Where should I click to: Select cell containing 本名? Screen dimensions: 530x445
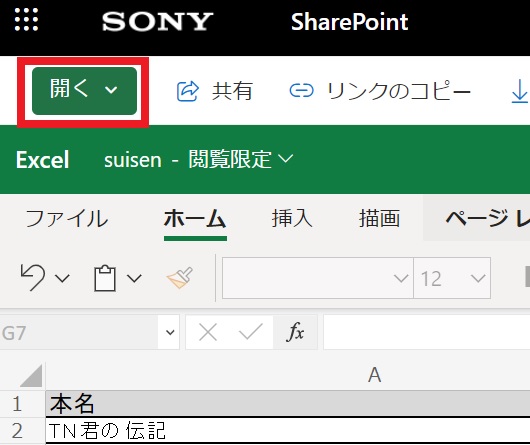coord(288,403)
